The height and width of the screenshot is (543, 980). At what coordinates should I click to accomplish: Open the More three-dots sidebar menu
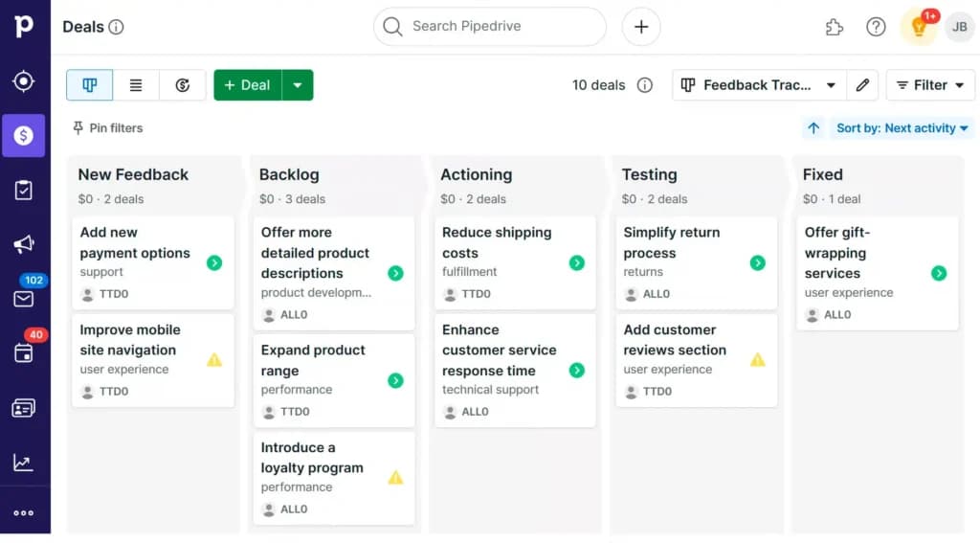tap(24, 513)
